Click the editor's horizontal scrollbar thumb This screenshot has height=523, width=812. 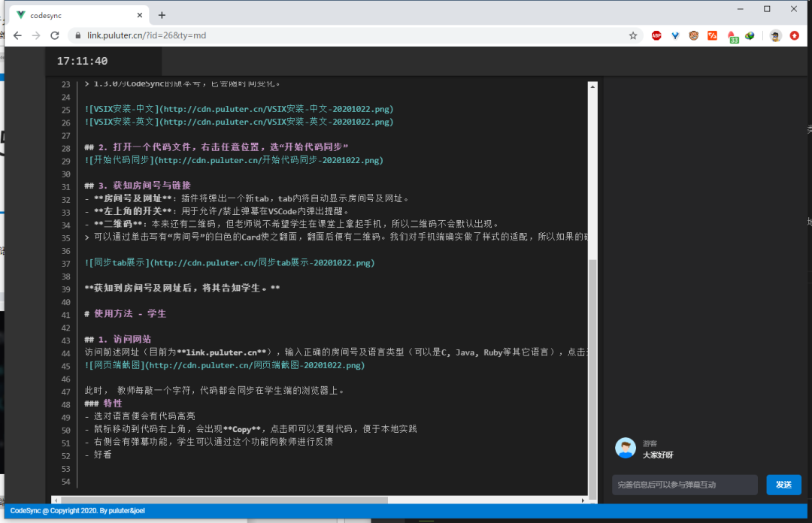224,500
